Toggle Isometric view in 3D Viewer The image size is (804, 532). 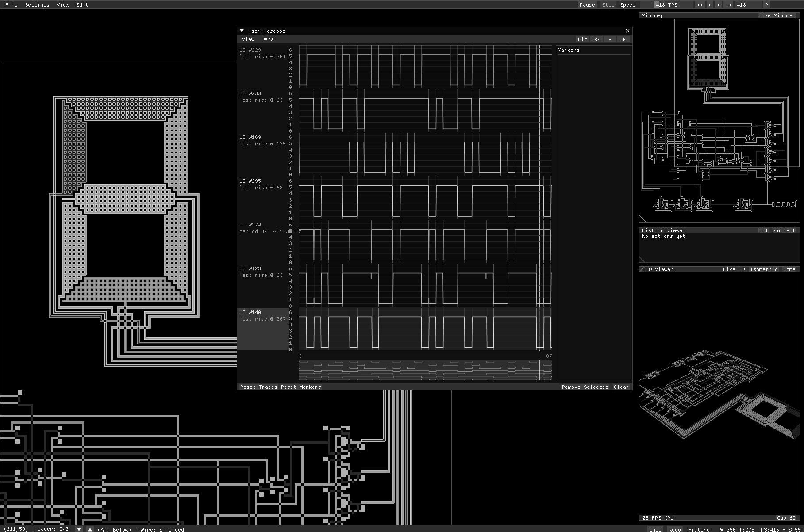tap(764, 269)
